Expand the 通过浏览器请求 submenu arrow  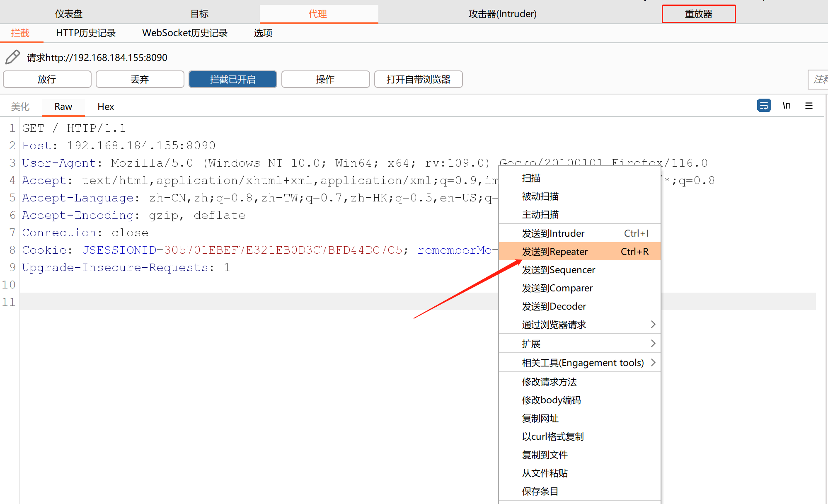pyautogui.click(x=653, y=325)
